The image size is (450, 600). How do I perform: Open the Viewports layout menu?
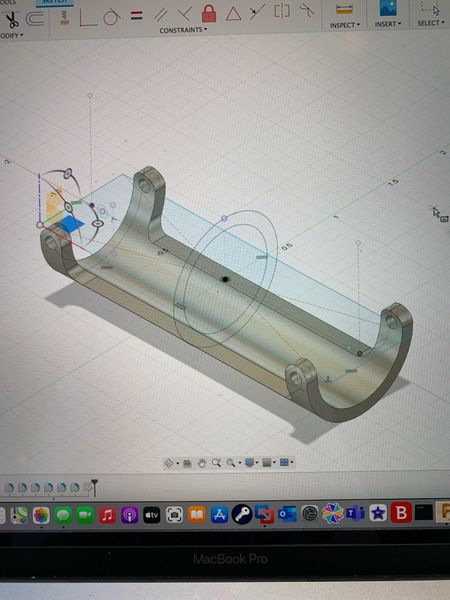click(284, 462)
